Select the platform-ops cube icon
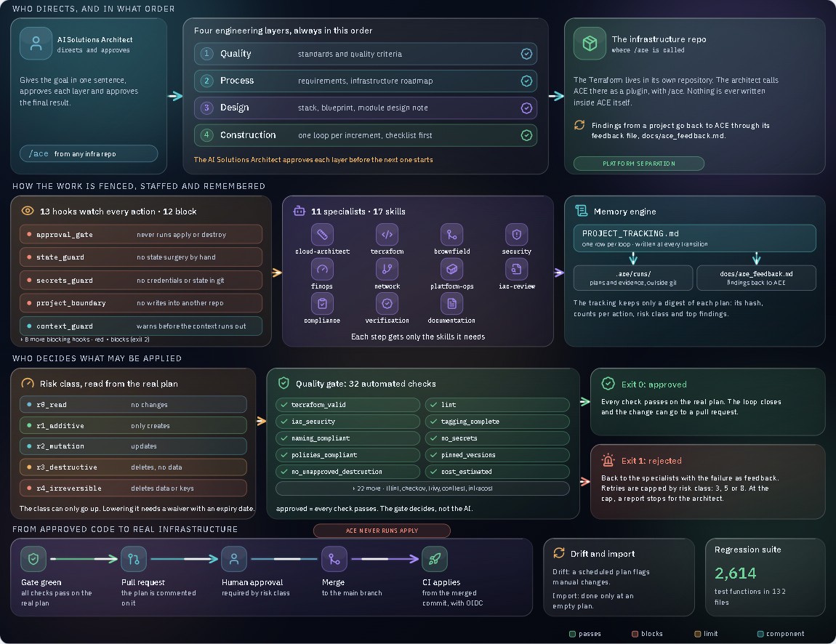 pyautogui.click(x=451, y=269)
